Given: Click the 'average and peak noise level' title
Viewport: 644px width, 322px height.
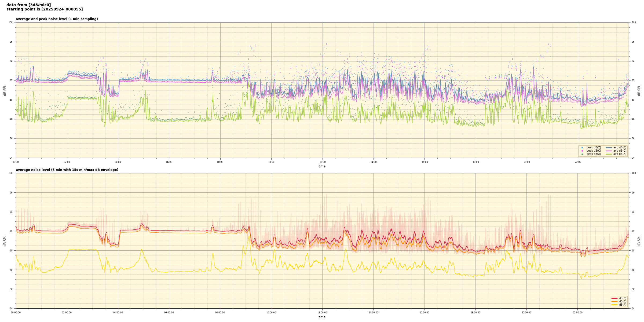Looking at the screenshot, I should tap(57, 19).
